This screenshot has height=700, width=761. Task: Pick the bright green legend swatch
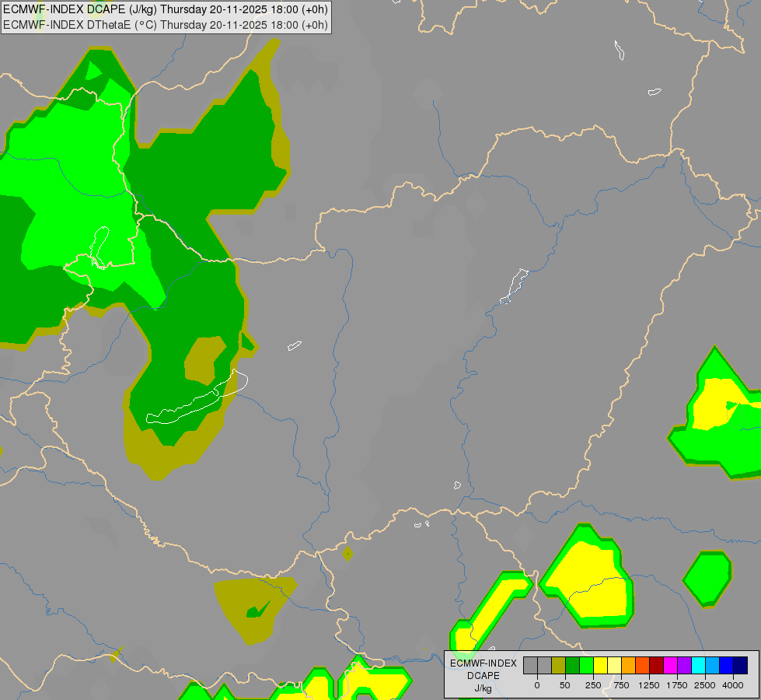coord(586,666)
